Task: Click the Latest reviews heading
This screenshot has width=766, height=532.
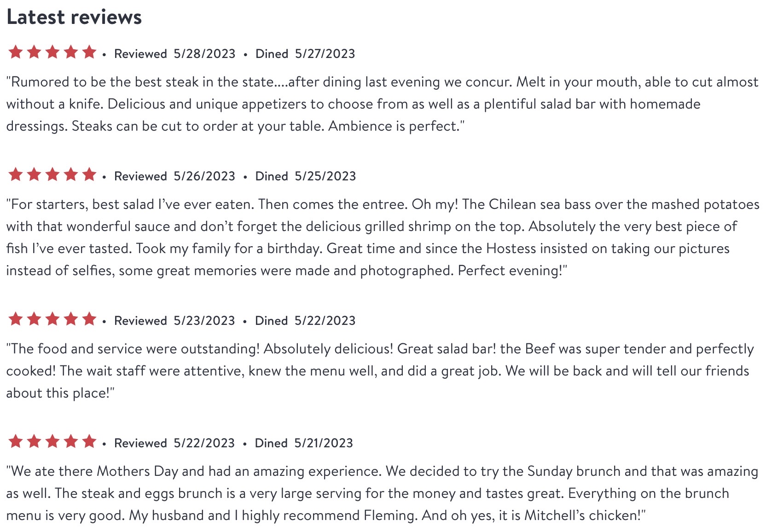Action: coord(74,17)
